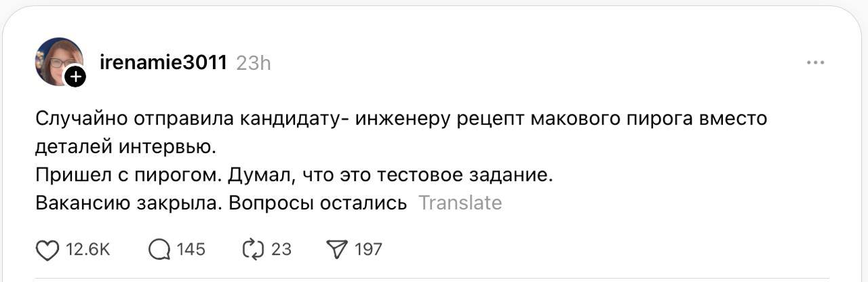Follow the author via the plus badge
This screenshot has height=282, width=868.
pyautogui.click(x=75, y=77)
